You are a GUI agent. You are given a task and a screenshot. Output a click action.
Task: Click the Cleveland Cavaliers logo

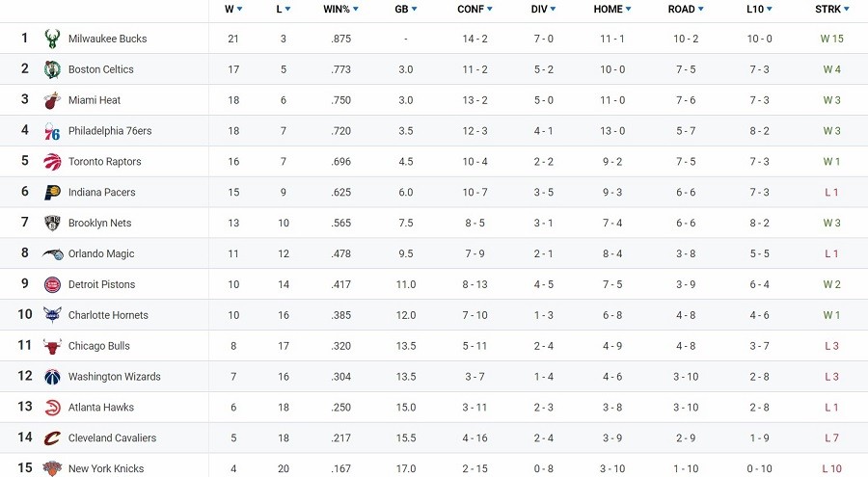click(x=52, y=438)
